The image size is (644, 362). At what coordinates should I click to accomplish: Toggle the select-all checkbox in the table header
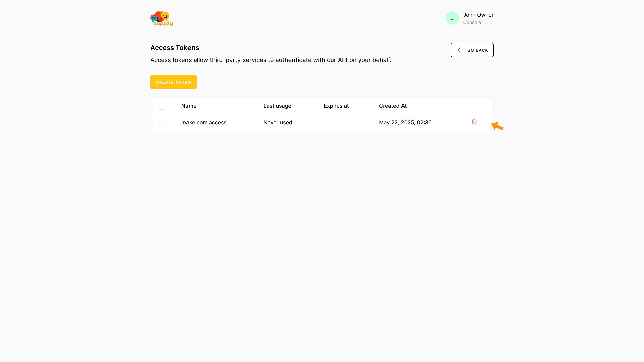[162, 106]
